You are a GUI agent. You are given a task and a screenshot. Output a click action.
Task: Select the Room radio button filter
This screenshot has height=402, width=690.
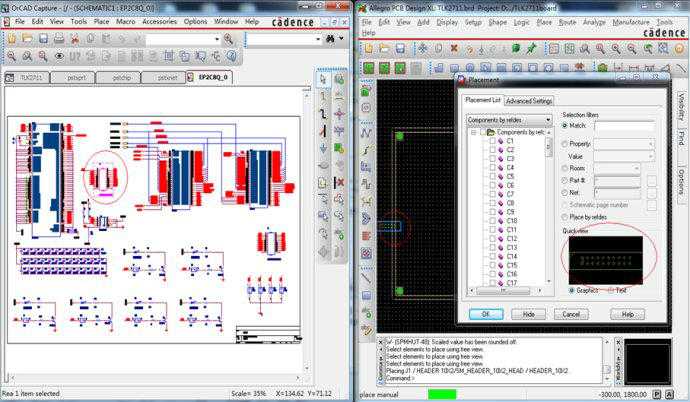click(565, 168)
